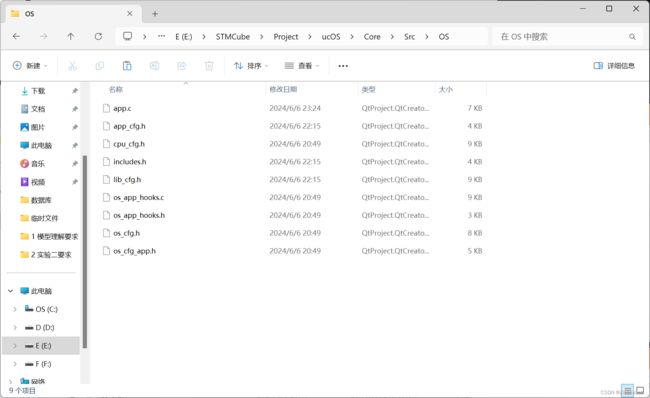Click the computer icon in address bar
The height and width of the screenshot is (398, 650).
pos(128,36)
